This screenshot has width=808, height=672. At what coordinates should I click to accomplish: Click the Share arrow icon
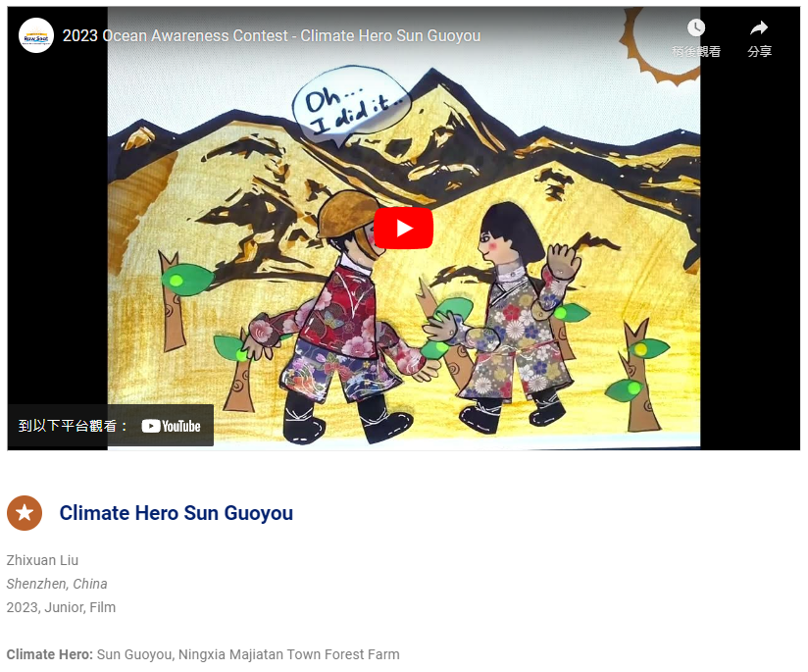click(x=759, y=27)
